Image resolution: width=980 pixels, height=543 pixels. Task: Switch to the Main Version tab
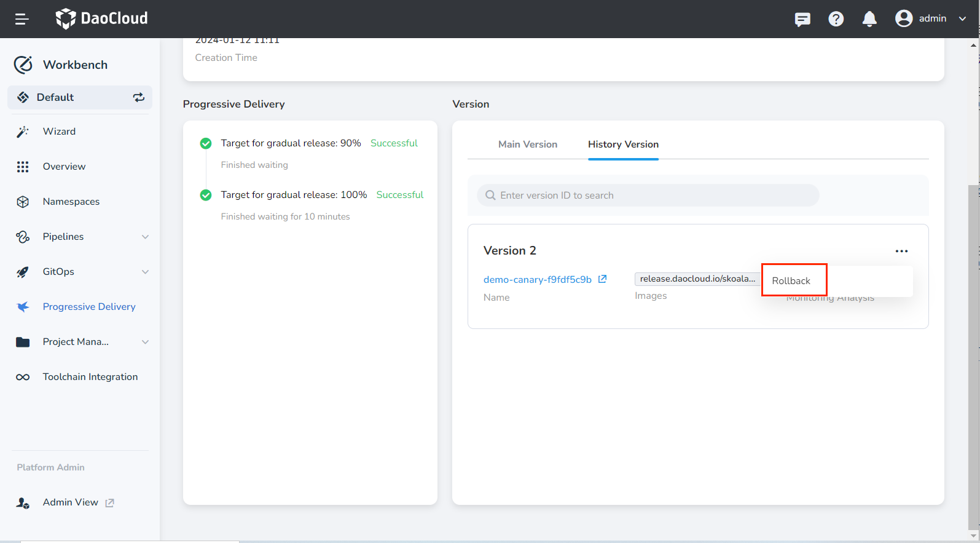[x=527, y=145]
